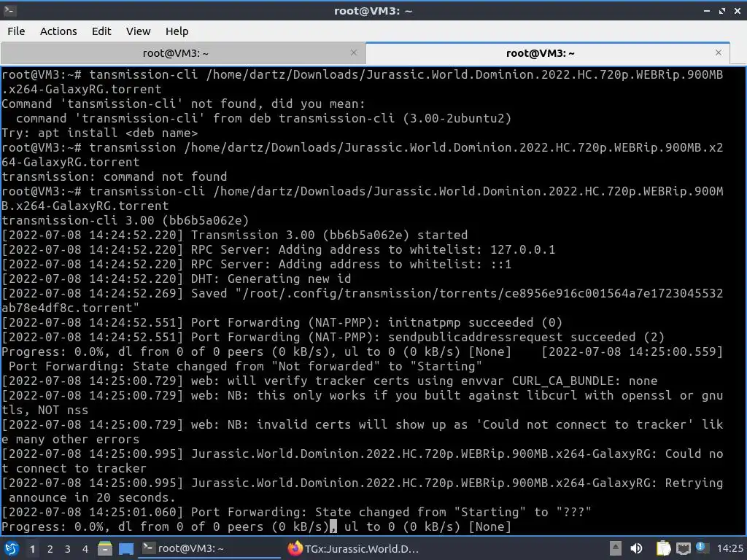This screenshot has width=747, height=560.
Task: Click the 'announce in 20 seconds.' line
Action: [x=92, y=497]
